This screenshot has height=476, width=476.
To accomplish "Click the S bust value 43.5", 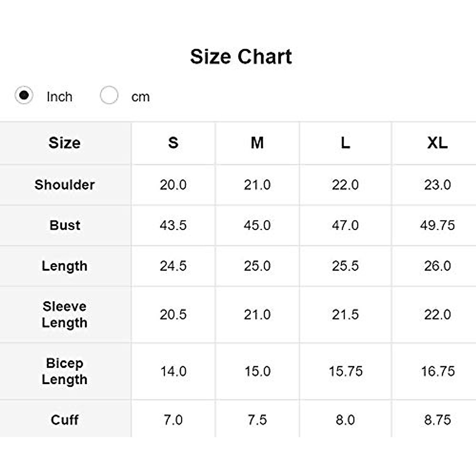I will 173,225.
